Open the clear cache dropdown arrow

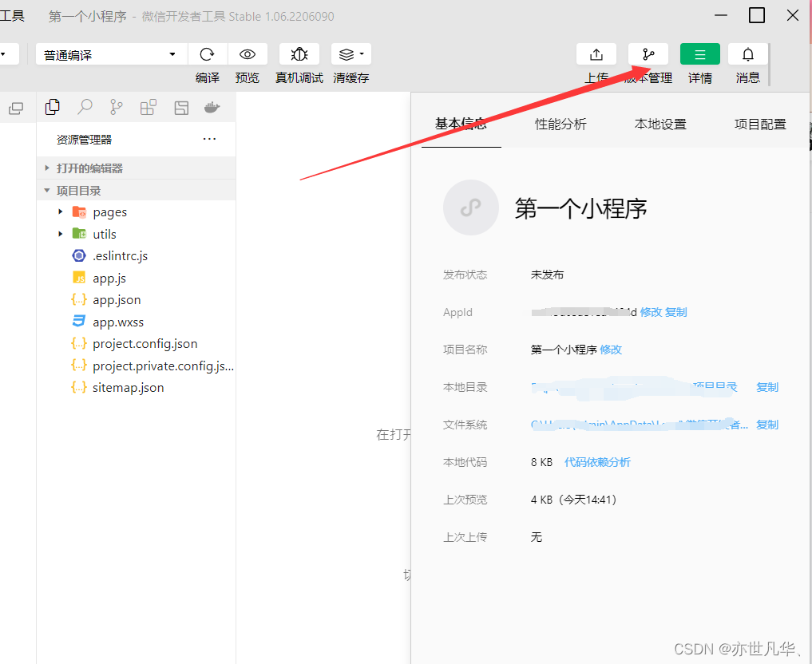click(362, 53)
